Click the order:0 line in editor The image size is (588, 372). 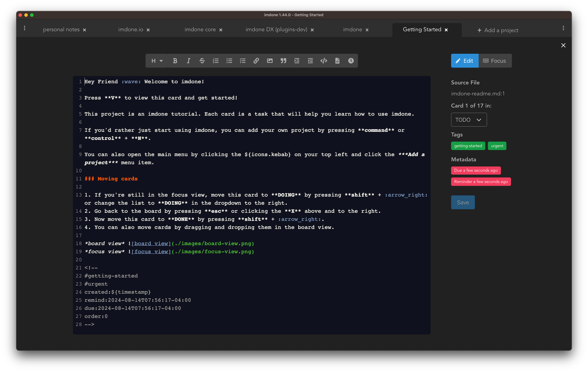tap(96, 316)
